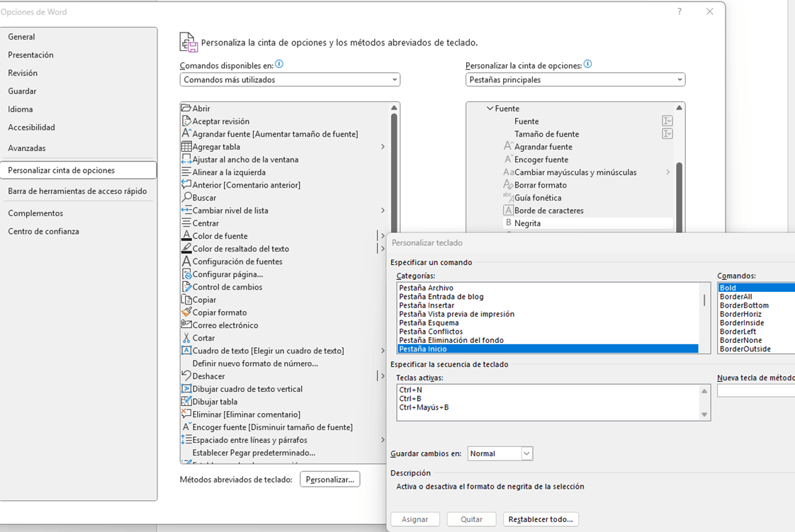Image resolution: width=795 pixels, height=532 pixels.
Task: Click the Nueva tecla de método abreviado field
Action: (756, 390)
